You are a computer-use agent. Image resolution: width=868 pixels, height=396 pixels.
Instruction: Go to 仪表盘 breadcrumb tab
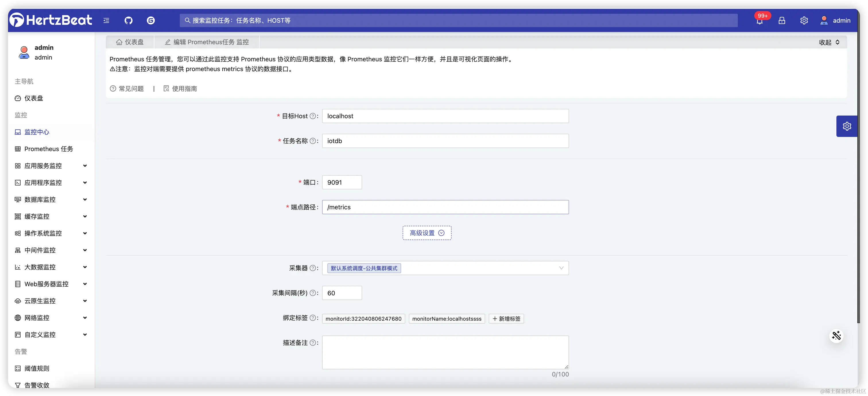click(130, 42)
